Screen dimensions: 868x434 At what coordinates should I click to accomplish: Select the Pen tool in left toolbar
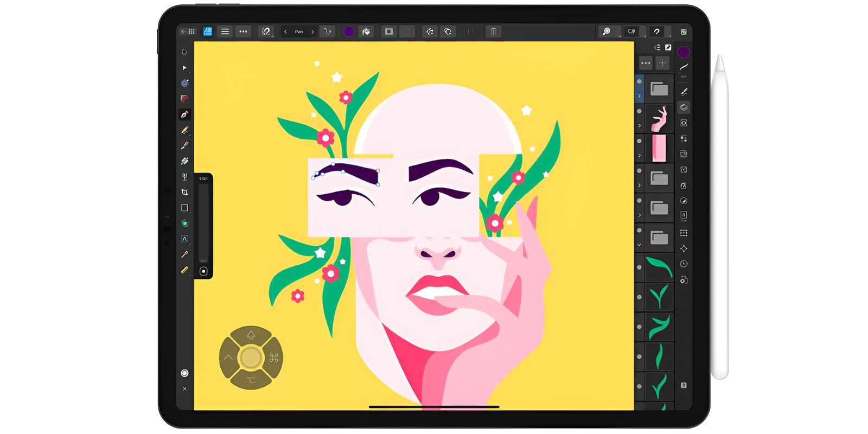(x=184, y=114)
